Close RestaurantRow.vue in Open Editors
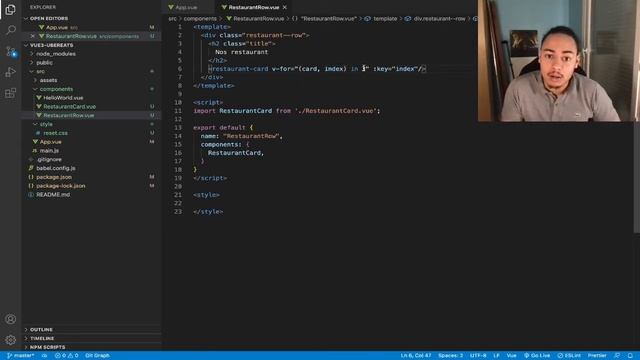Image resolution: width=640 pixels, height=360 pixels. 33,36
